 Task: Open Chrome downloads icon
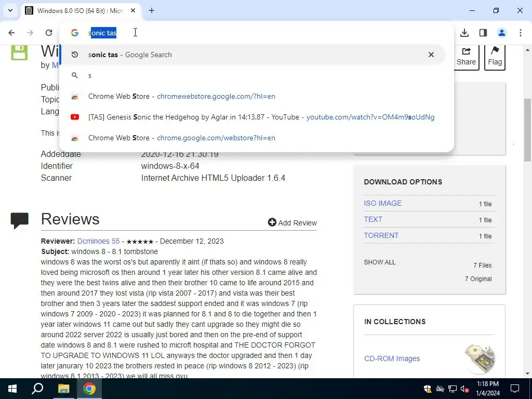[464, 33]
